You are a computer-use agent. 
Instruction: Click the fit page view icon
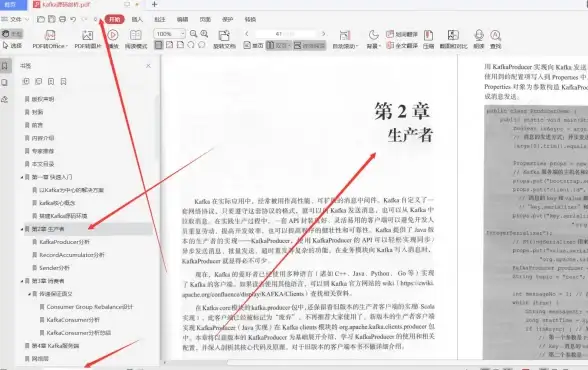coord(170,45)
